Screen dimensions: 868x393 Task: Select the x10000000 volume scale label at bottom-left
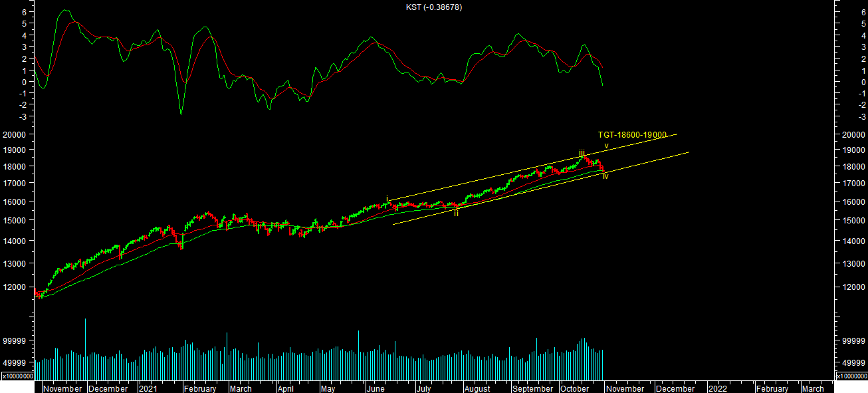pyautogui.click(x=18, y=376)
